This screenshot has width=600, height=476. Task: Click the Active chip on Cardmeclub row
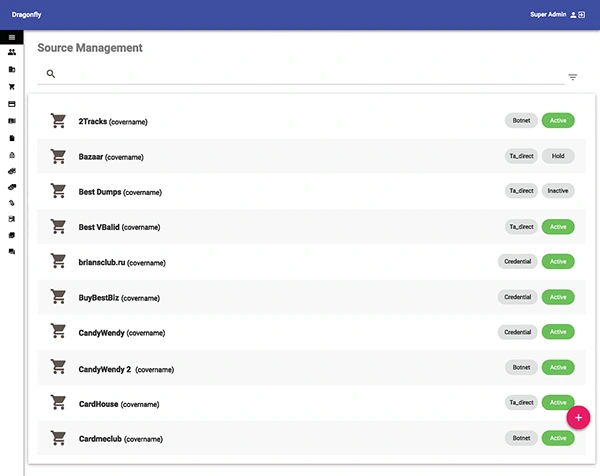[x=558, y=438]
